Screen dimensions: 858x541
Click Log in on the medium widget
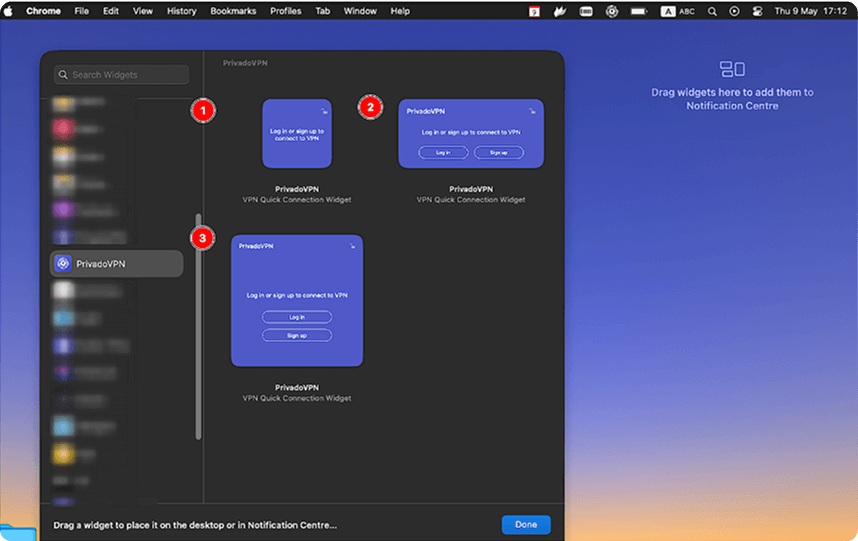click(443, 153)
